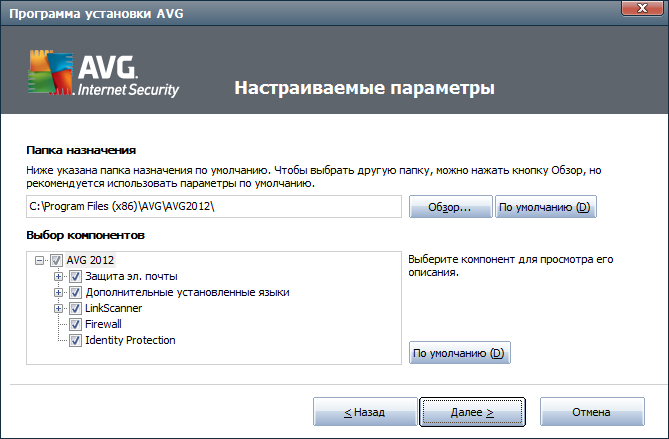Proceed with the Далее button

click(x=472, y=412)
